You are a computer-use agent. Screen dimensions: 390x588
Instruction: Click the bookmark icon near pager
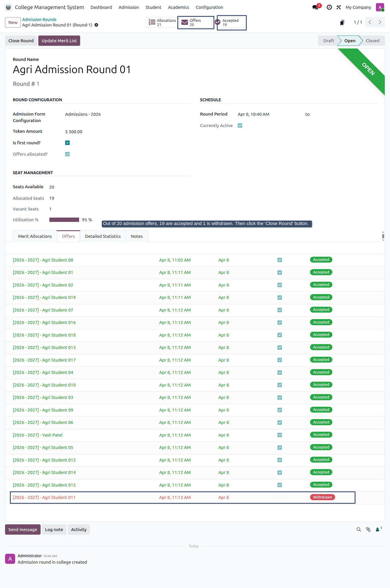point(342,22)
